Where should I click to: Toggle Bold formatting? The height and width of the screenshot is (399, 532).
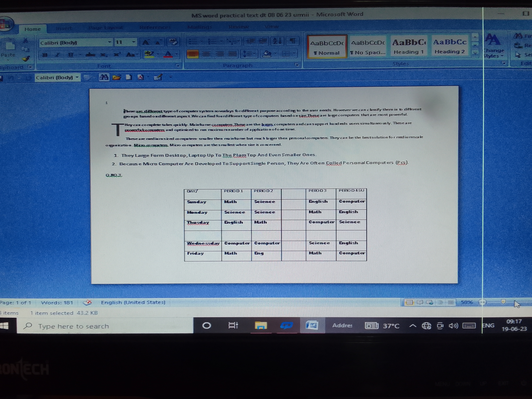pyautogui.click(x=45, y=55)
